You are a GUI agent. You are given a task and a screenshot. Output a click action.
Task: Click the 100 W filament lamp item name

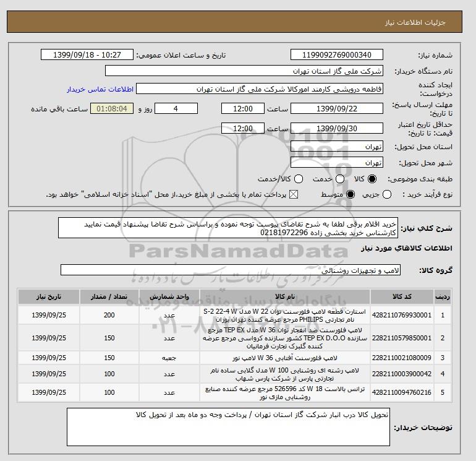click(285, 374)
